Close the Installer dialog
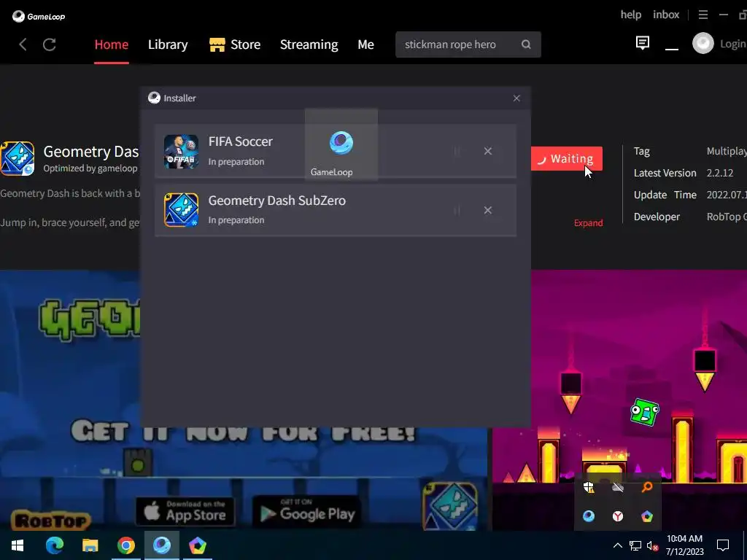 [516, 98]
